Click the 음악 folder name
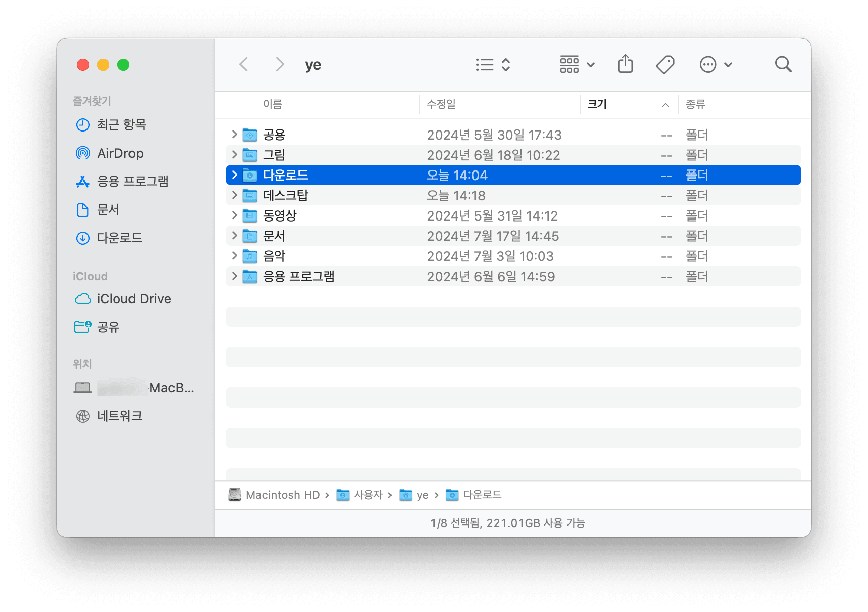Viewport: 868px width, 612px height. (x=274, y=256)
